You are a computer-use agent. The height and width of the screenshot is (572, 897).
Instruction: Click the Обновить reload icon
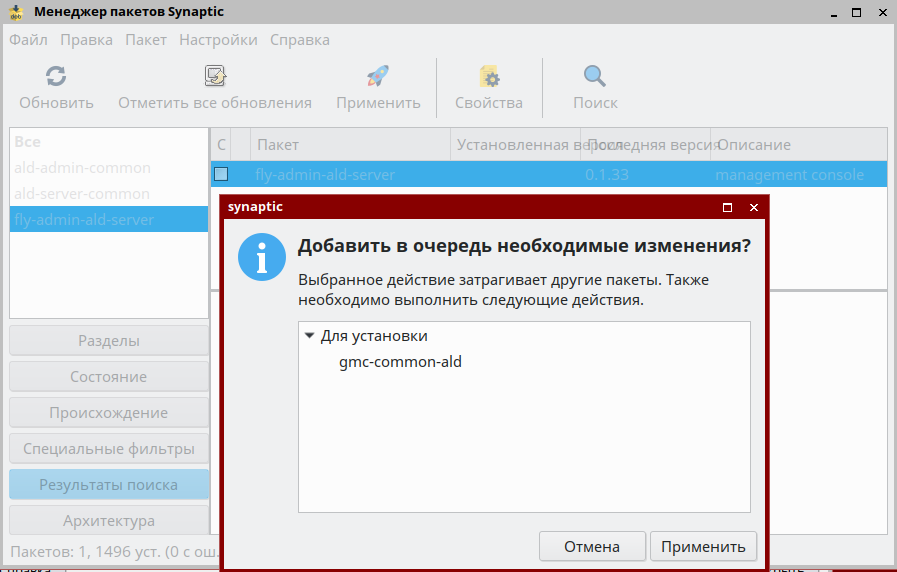pos(56,76)
